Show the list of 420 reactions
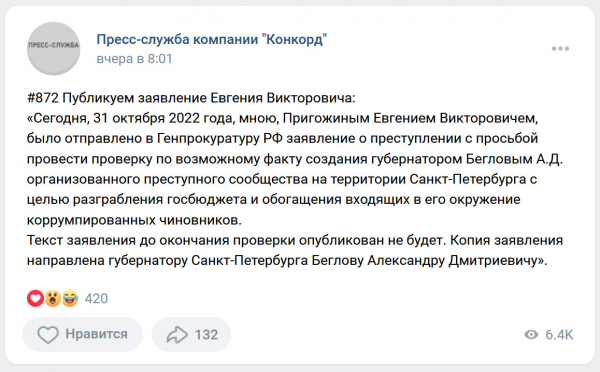This screenshot has height=372, width=600. pos(96,299)
